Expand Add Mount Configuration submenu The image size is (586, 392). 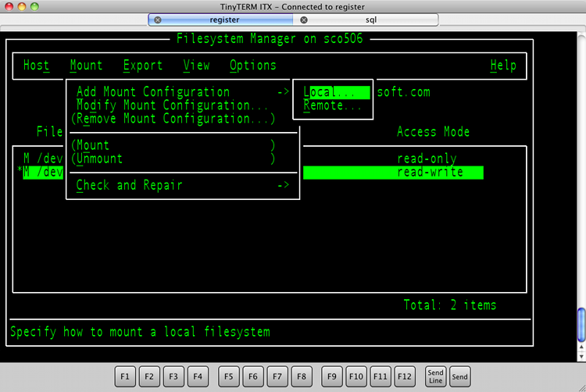click(x=153, y=92)
